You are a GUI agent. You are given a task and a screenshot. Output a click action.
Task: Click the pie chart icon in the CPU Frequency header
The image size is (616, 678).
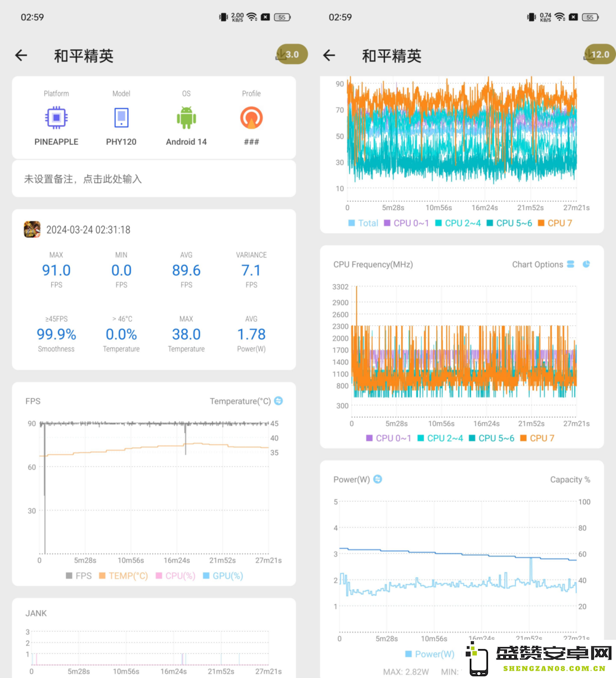(x=586, y=264)
